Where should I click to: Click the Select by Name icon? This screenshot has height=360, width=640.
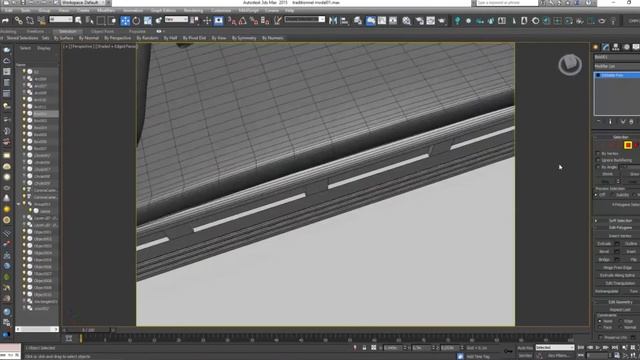click(90, 20)
